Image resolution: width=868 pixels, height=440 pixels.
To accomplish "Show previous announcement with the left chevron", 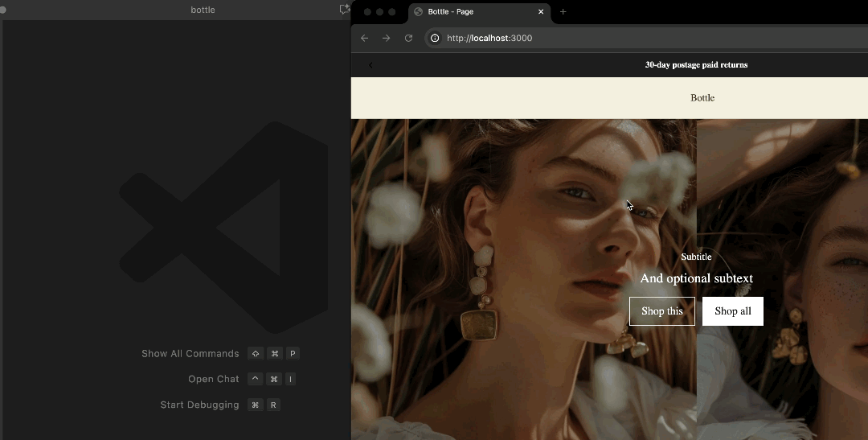I will (371, 65).
